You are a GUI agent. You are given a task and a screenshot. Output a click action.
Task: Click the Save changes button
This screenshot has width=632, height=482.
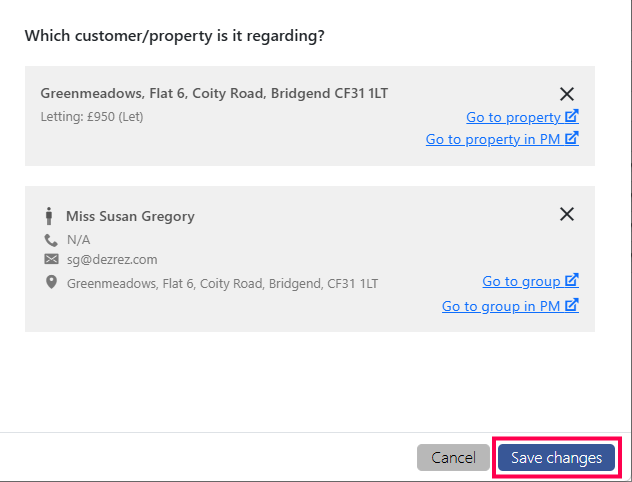point(556,458)
